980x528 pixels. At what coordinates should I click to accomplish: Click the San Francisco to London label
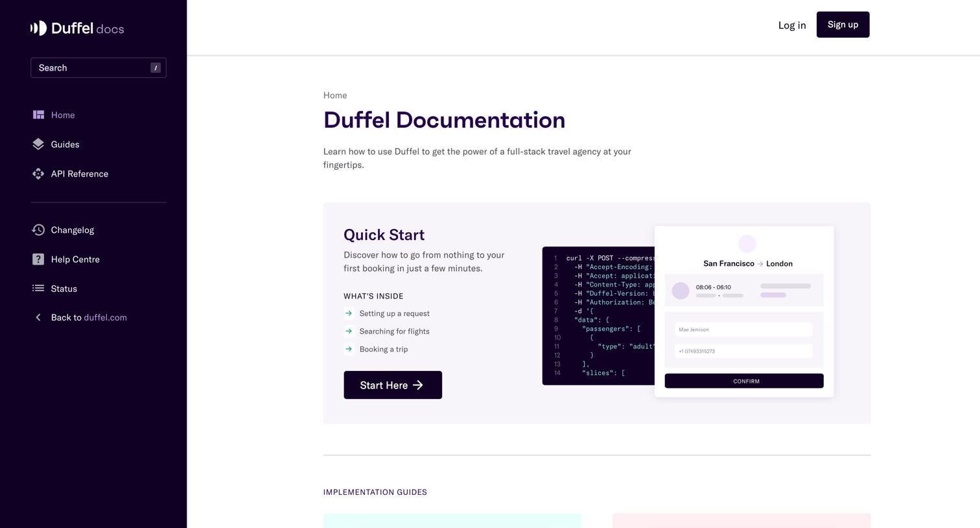click(748, 263)
